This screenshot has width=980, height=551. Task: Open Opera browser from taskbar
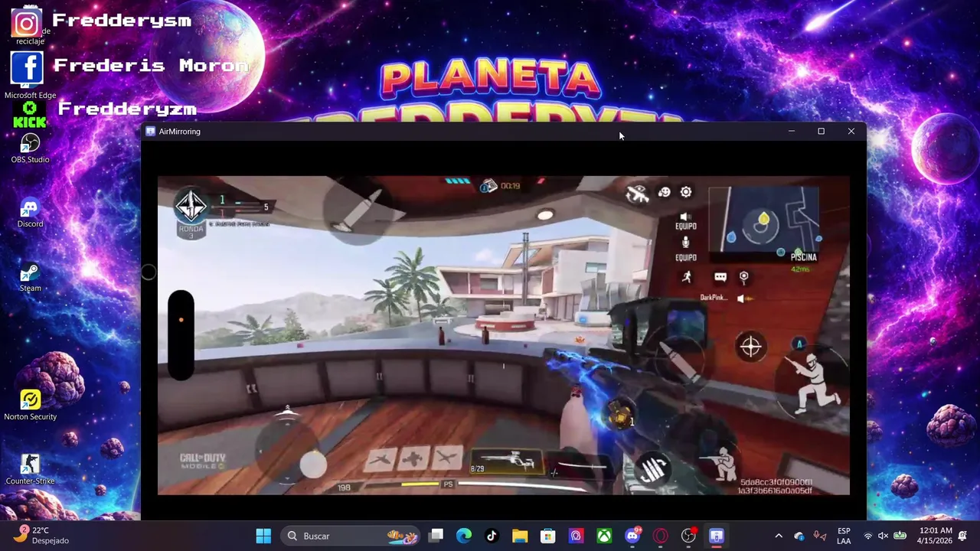[661, 536]
